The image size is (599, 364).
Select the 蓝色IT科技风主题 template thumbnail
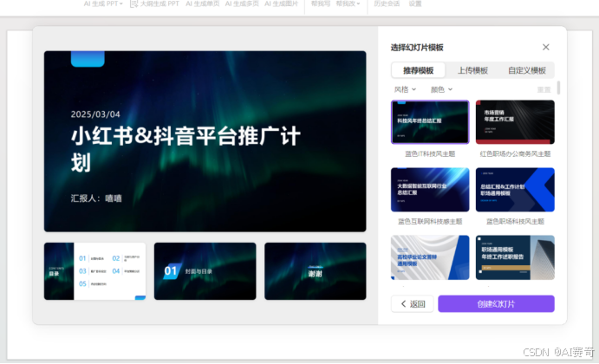(x=430, y=122)
